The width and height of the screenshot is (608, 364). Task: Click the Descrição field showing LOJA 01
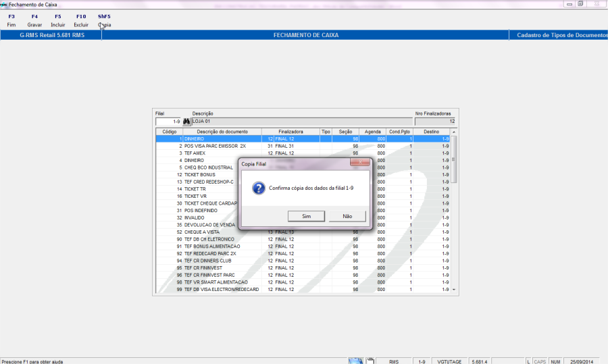coord(302,122)
